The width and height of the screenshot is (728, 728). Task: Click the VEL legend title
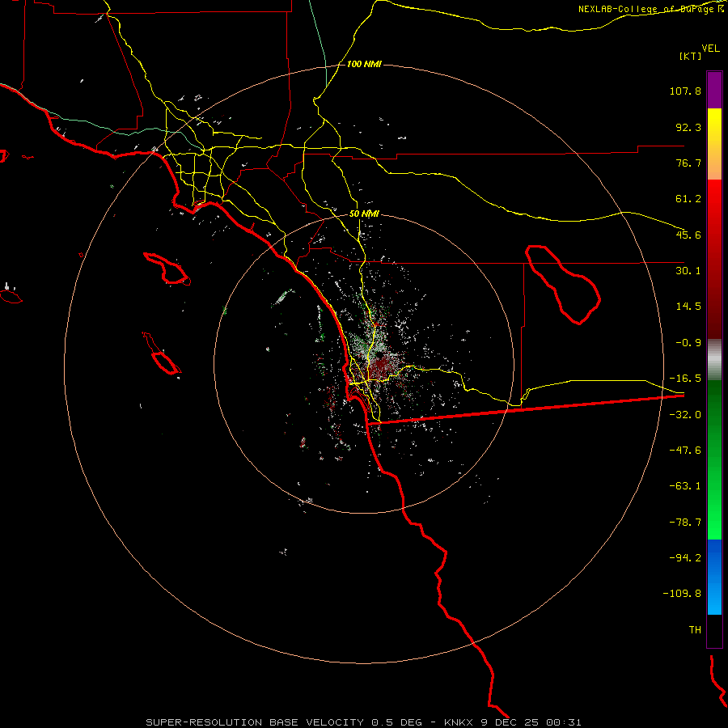pyautogui.click(x=710, y=48)
